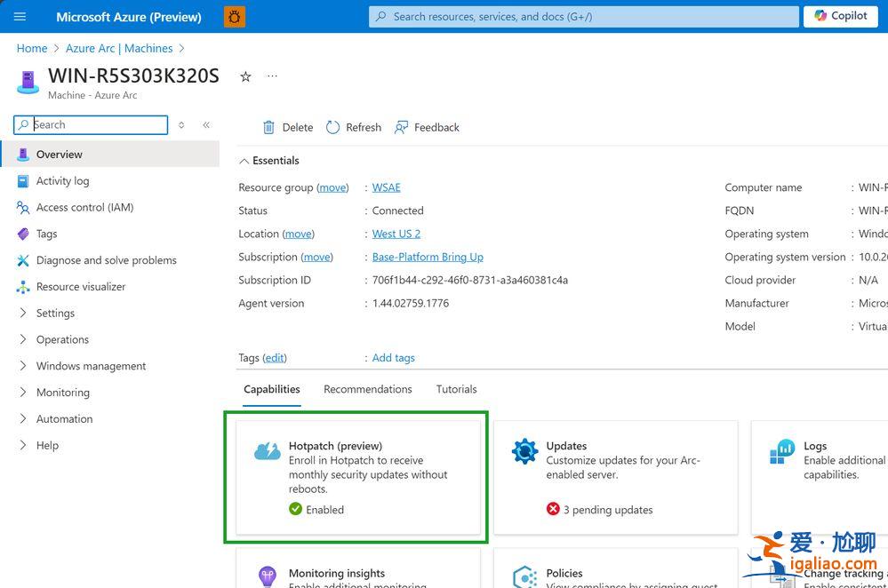Collapse the Essentials section
Image resolution: width=888 pixels, height=588 pixels.
[244, 160]
